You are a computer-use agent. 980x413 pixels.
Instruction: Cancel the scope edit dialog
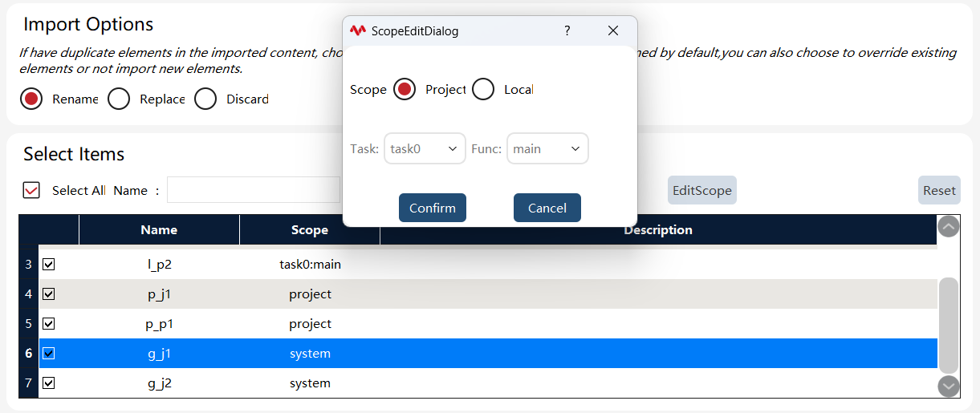(x=547, y=208)
